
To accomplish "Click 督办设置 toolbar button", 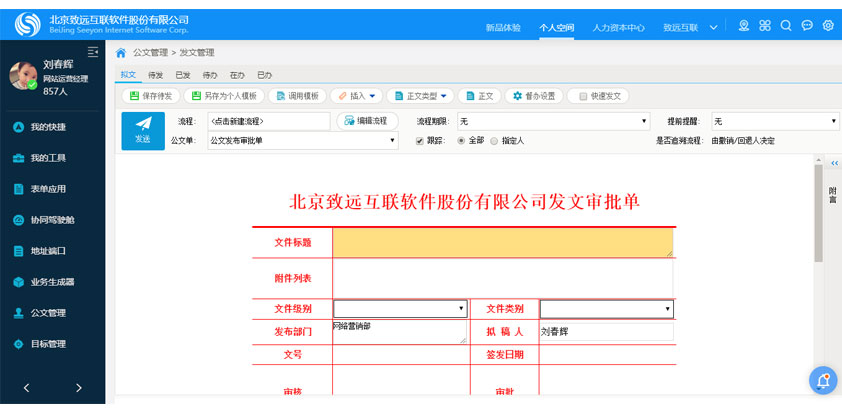I will click(x=534, y=96).
